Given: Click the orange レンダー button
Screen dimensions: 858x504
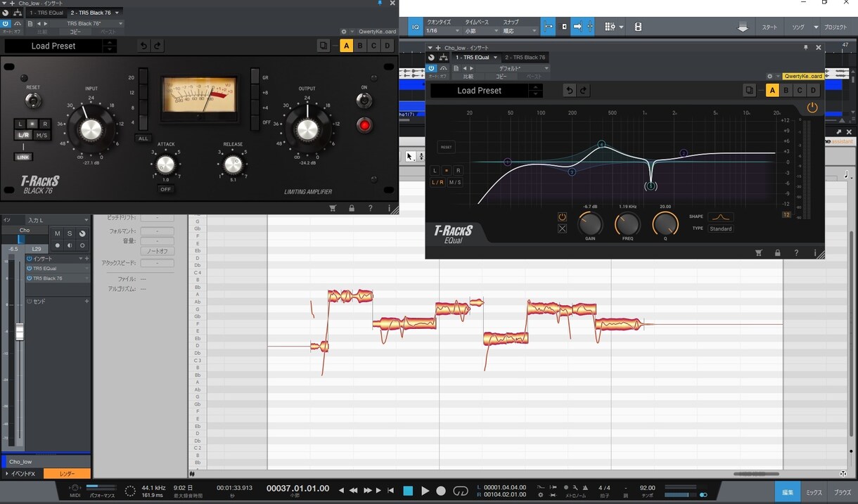Looking at the screenshot, I should click(67, 474).
